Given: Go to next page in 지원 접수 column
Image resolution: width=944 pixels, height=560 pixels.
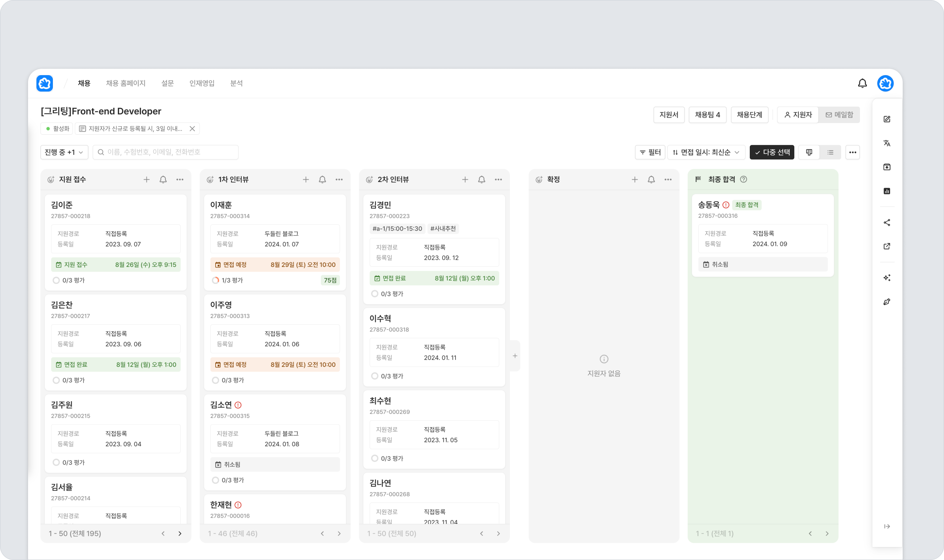Looking at the screenshot, I should (x=180, y=533).
